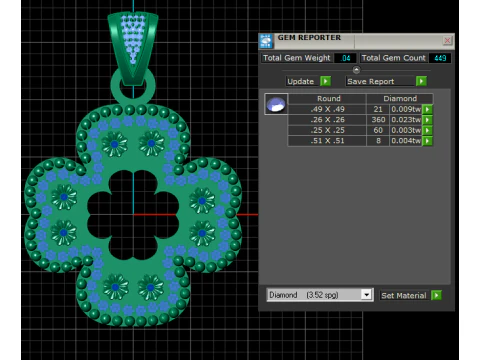Click the count cell showing 360
This screenshot has width=480, height=360.
click(378, 120)
